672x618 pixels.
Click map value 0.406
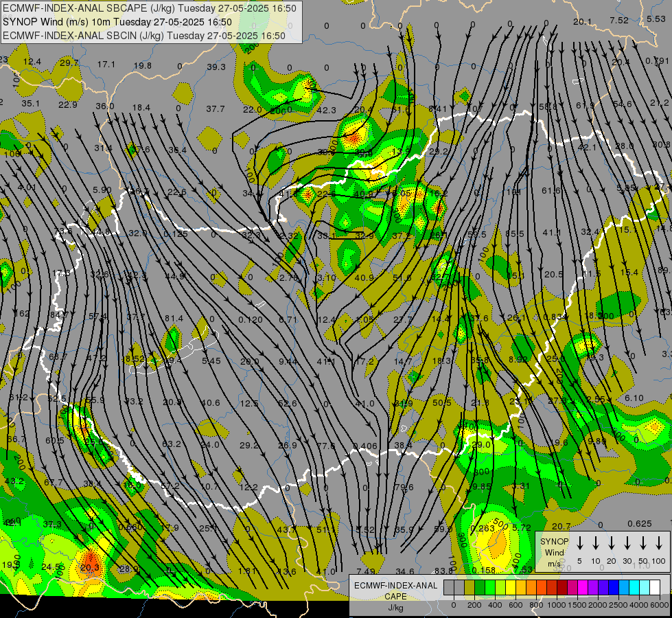(366, 446)
